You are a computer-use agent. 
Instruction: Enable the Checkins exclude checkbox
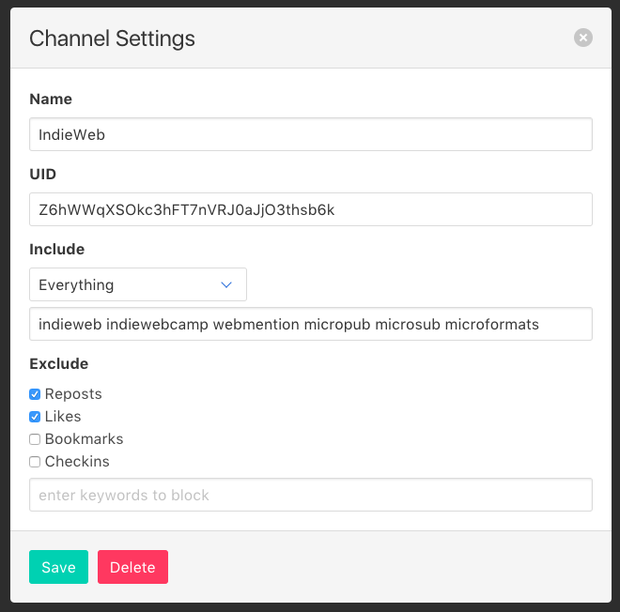[x=35, y=462]
